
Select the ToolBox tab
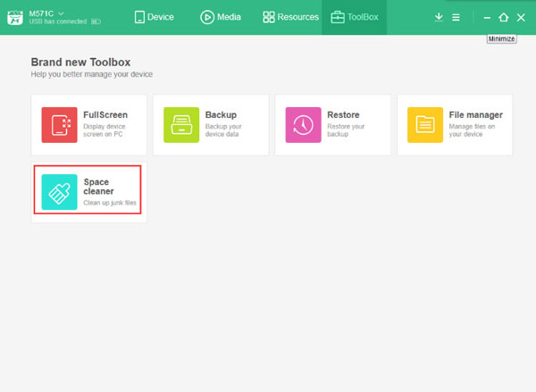[x=355, y=17]
